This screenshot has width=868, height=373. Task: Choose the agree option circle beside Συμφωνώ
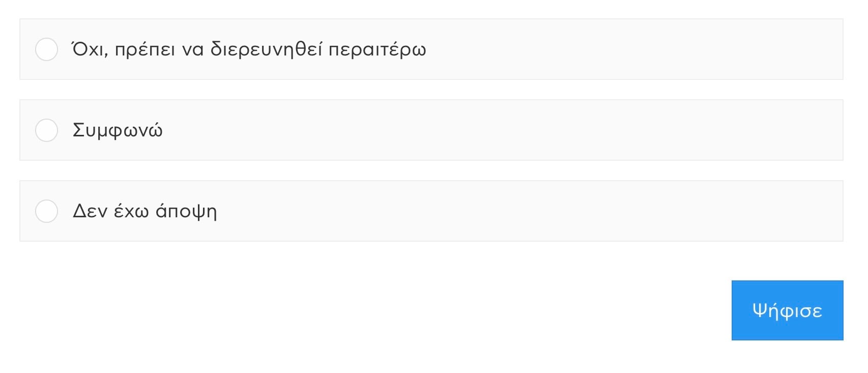tap(46, 130)
